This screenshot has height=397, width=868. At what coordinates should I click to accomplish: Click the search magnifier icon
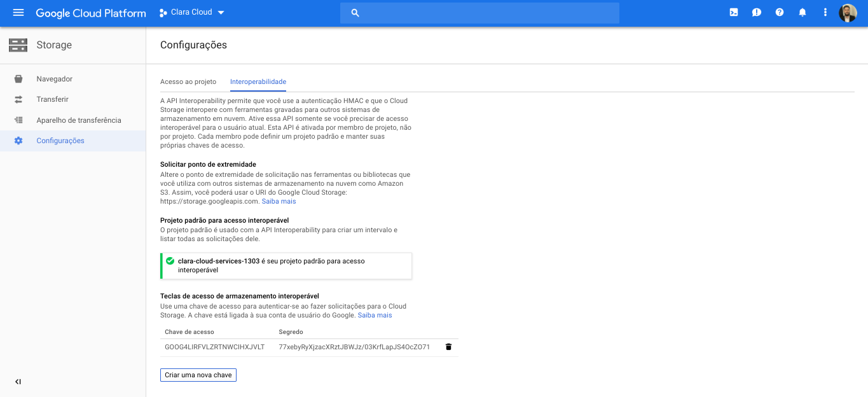tap(355, 13)
